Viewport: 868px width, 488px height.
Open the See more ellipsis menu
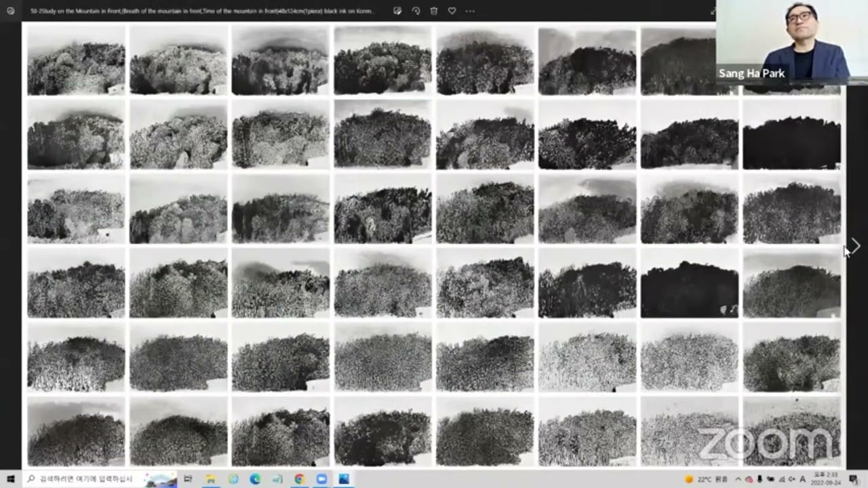pos(470,11)
